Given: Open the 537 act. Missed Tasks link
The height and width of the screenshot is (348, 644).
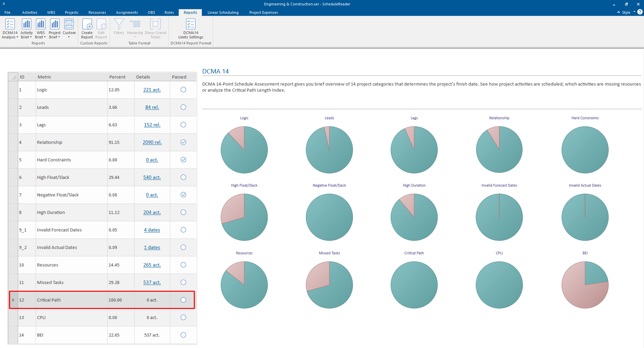Looking at the screenshot, I should 152,282.
